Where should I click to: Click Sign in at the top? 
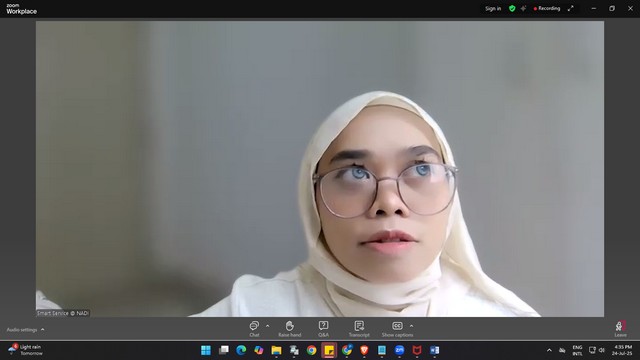pos(493,9)
